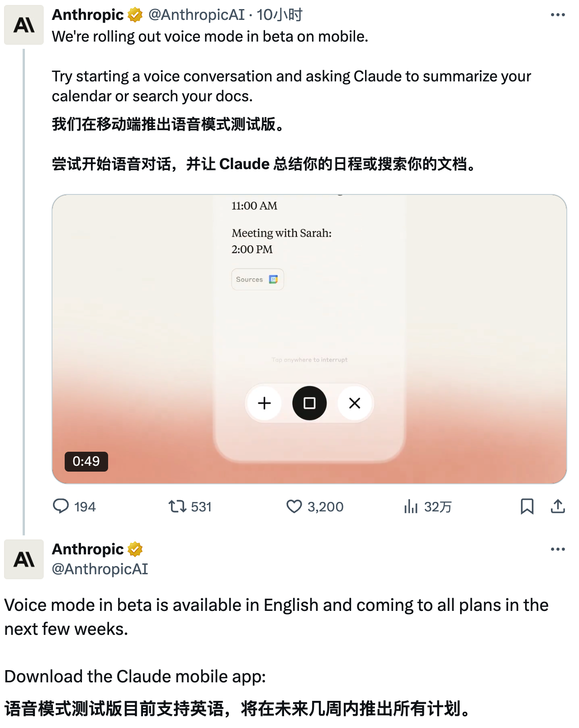The image size is (579, 728).
Task: Click the 0:49 video duration badge
Action: 86,461
